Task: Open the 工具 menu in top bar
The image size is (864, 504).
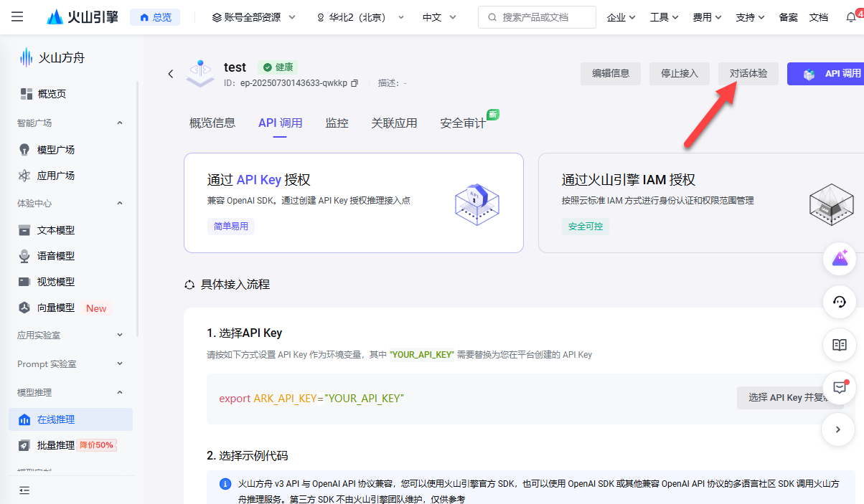Action: pyautogui.click(x=663, y=16)
